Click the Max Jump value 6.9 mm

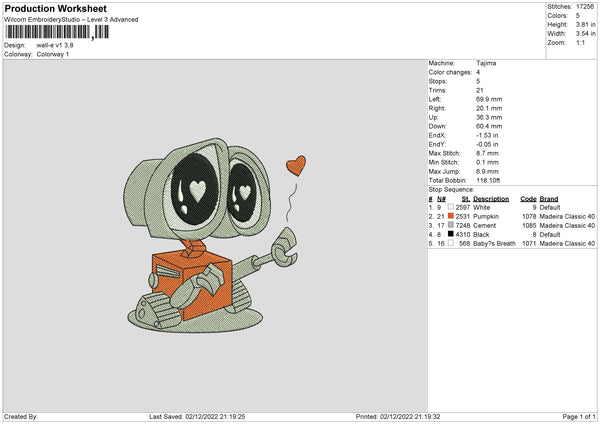tap(487, 171)
